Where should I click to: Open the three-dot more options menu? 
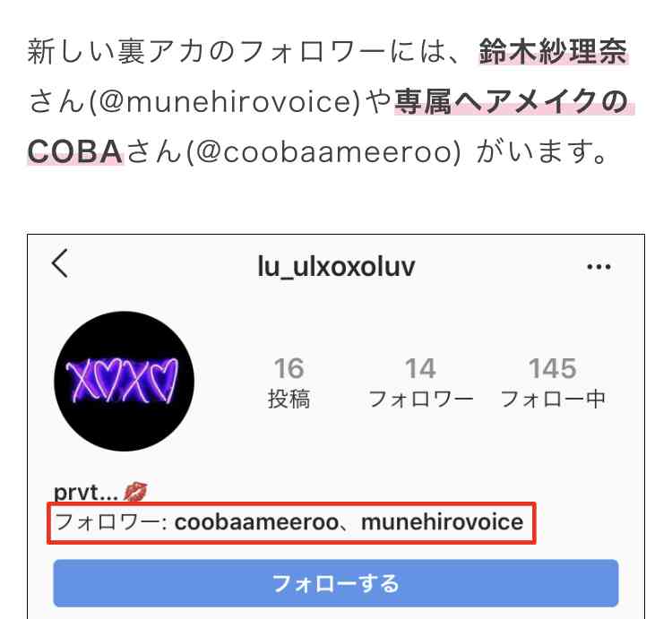[599, 267]
